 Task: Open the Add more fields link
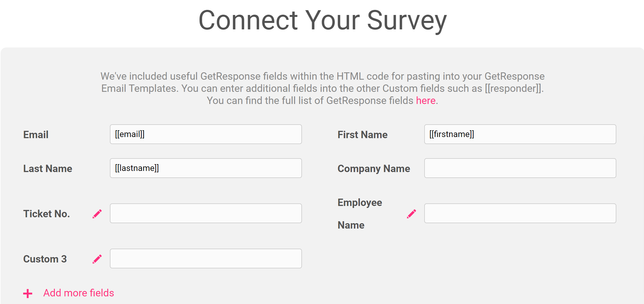(x=79, y=293)
